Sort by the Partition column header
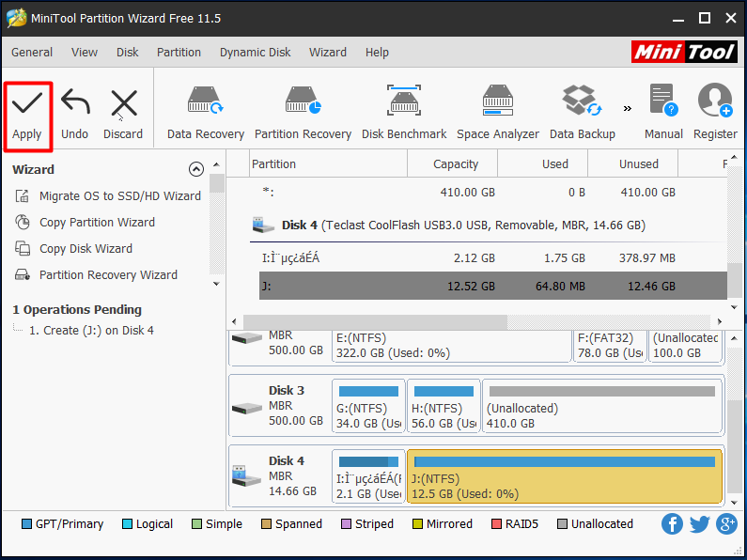Screen dimensions: 747x560 (328, 163)
